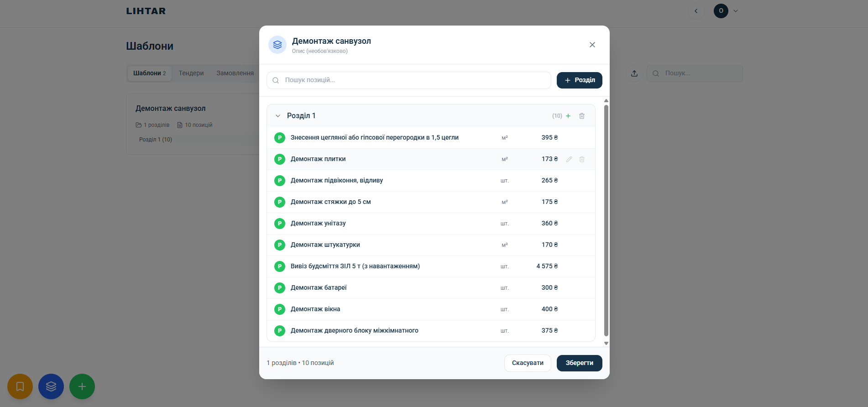Screen dimensions: 868x407
Task: Click the back chevron in top bar
Action: click(x=696, y=11)
